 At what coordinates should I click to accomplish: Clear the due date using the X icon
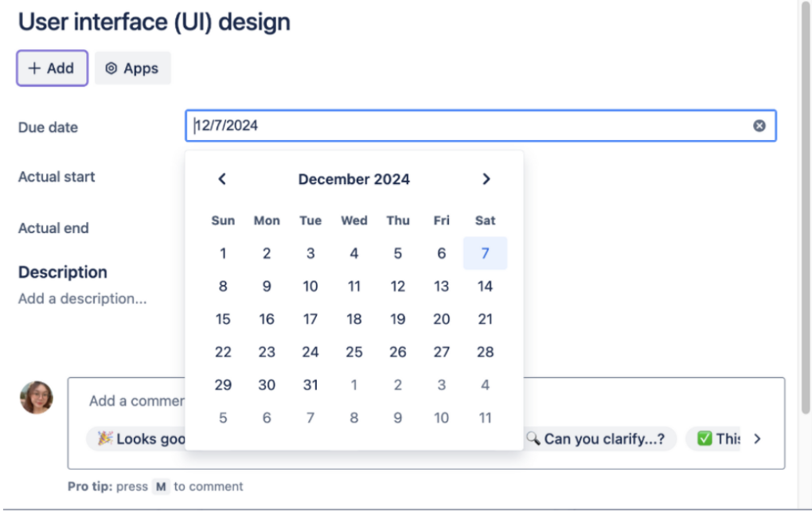(759, 125)
